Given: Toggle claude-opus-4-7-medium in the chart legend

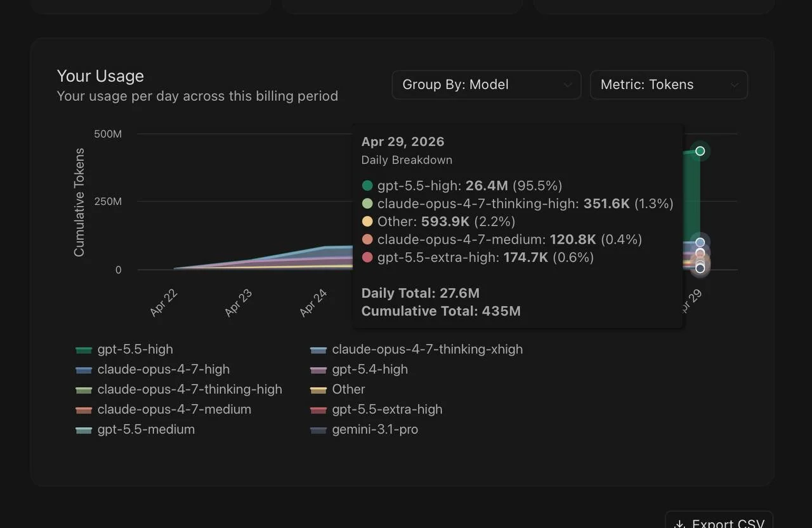Looking at the screenshot, I should (x=163, y=409).
